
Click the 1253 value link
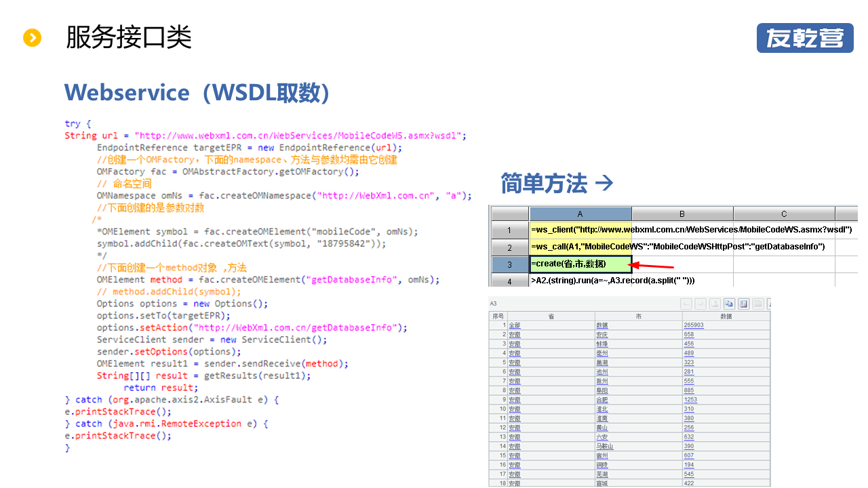(x=691, y=400)
